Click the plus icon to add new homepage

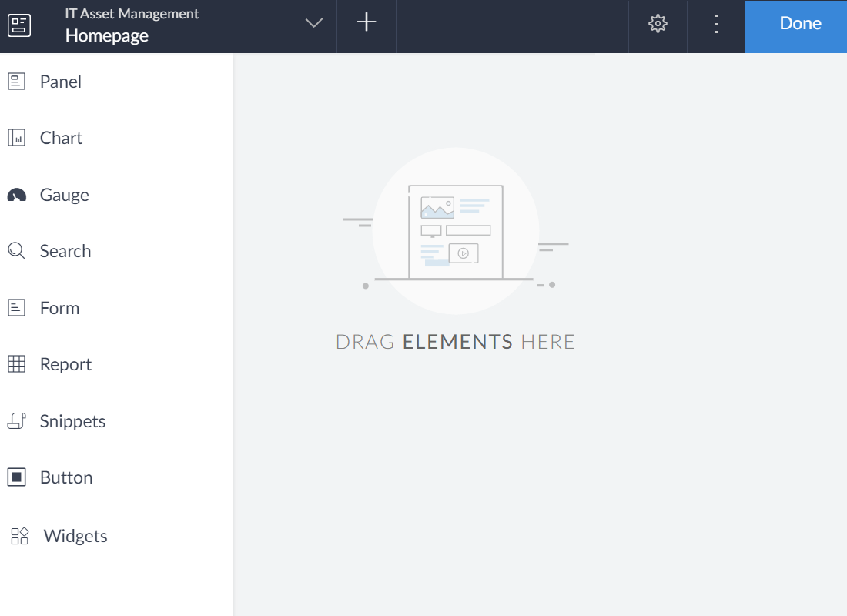pos(366,23)
